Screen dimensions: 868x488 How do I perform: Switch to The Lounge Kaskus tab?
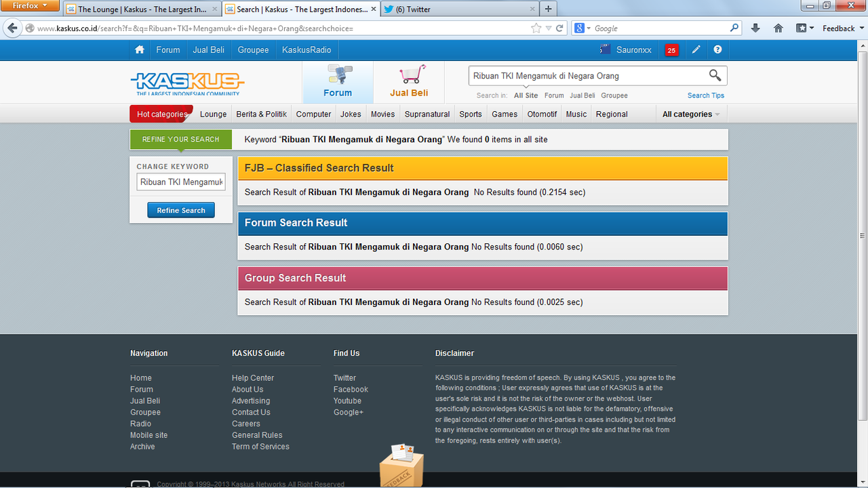tap(142, 9)
